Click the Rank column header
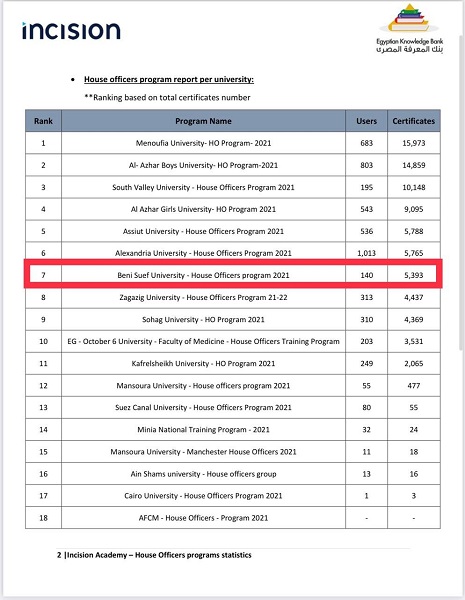The image size is (465, 600). [43, 121]
